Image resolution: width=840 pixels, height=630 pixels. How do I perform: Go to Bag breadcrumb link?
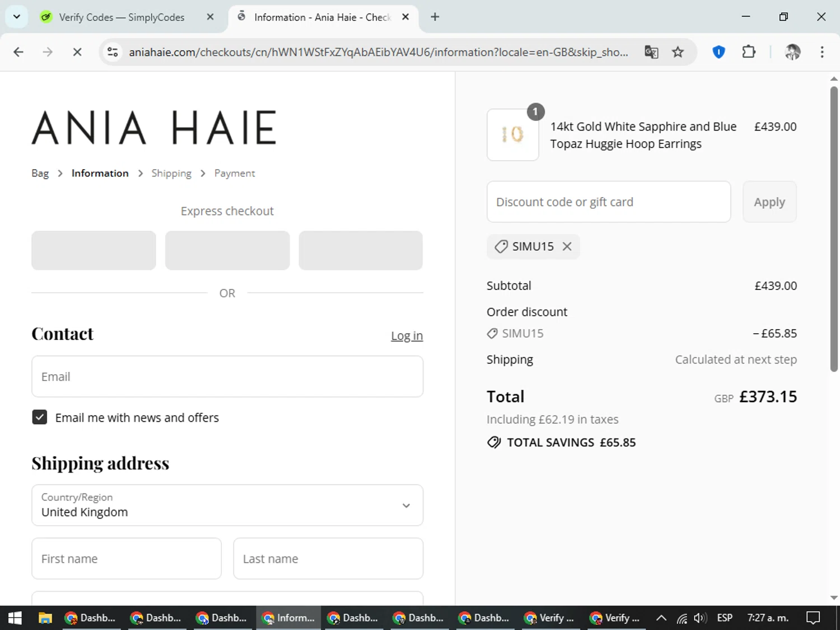[x=40, y=173]
